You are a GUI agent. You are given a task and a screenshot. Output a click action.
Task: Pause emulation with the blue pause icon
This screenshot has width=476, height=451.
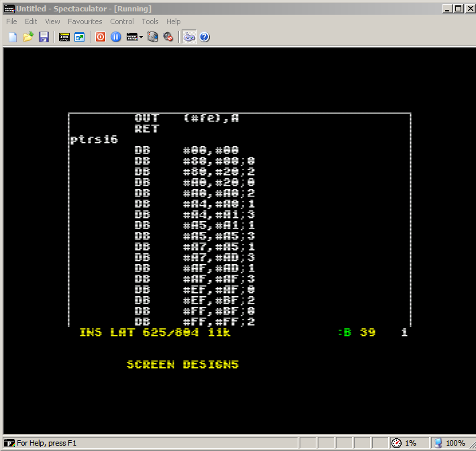[x=116, y=37]
